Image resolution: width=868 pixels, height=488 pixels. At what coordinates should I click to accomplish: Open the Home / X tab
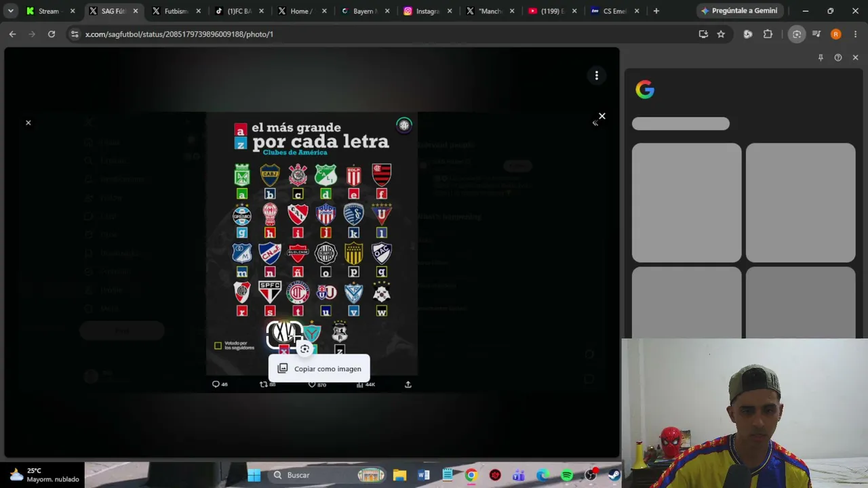pyautogui.click(x=300, y=11)
